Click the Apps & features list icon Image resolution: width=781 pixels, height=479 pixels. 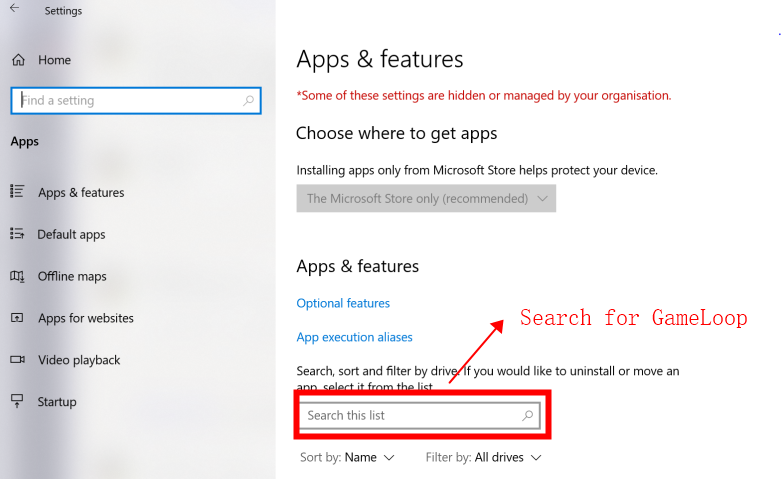[17, 191]
